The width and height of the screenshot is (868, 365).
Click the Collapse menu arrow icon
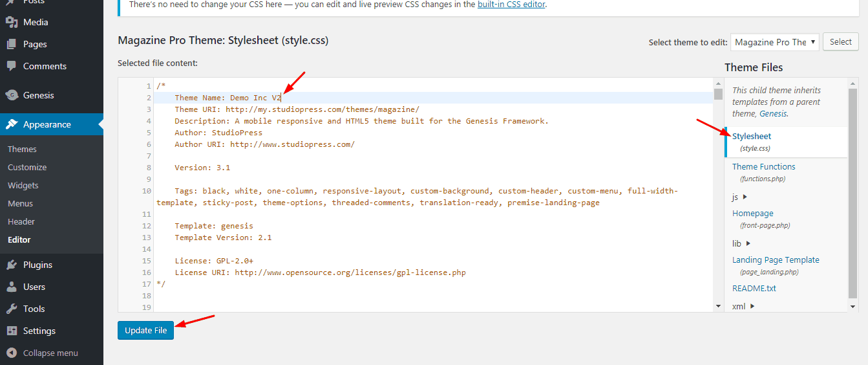click(12, 353)
